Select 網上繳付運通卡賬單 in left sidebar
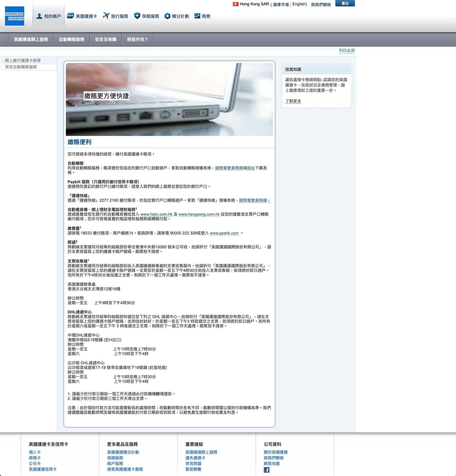This screenshot has width=456, height=476. (x=23, y=60)
